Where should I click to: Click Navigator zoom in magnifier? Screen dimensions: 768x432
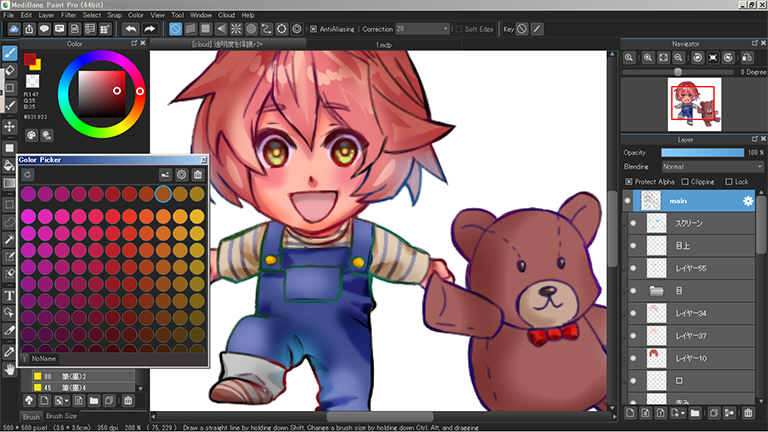648,58
